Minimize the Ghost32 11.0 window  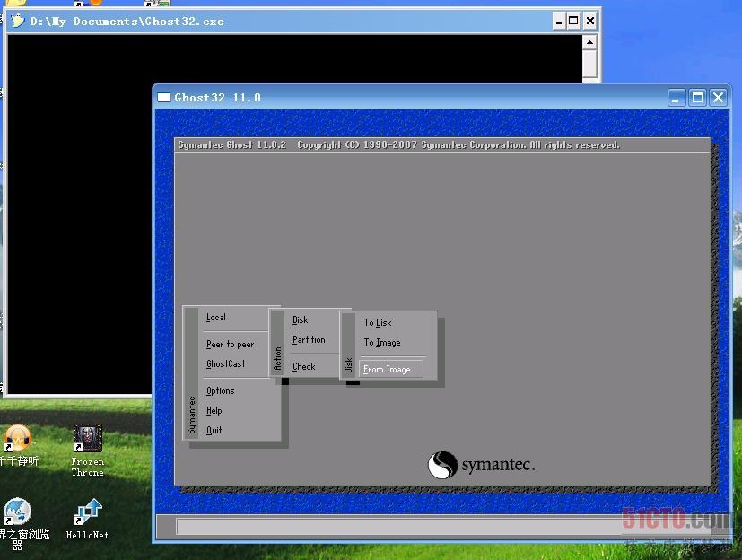pyautogui.click(x=677, y=98)
